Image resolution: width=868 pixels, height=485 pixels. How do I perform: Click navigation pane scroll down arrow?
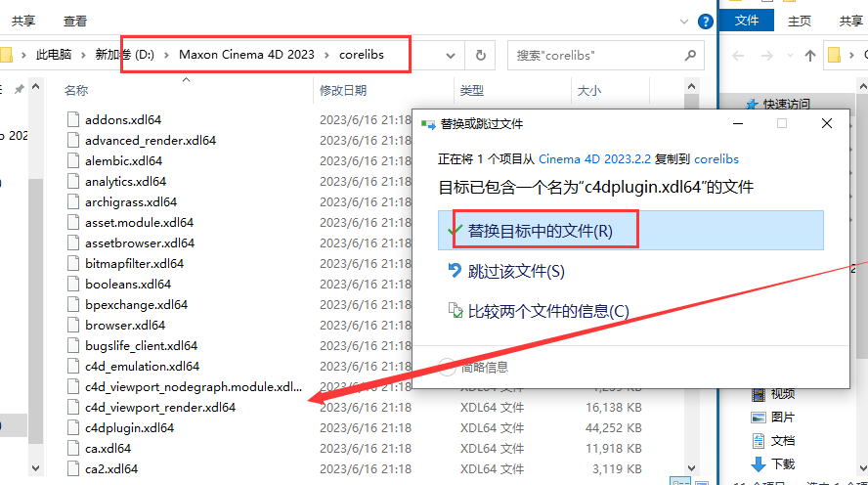[35, 468]
